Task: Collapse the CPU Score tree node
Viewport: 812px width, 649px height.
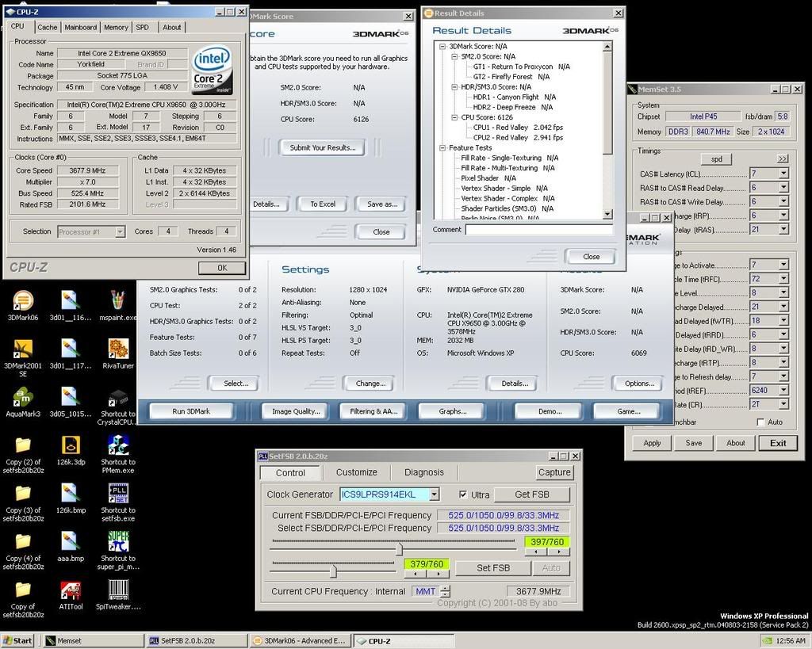Action: click(454, 117)
